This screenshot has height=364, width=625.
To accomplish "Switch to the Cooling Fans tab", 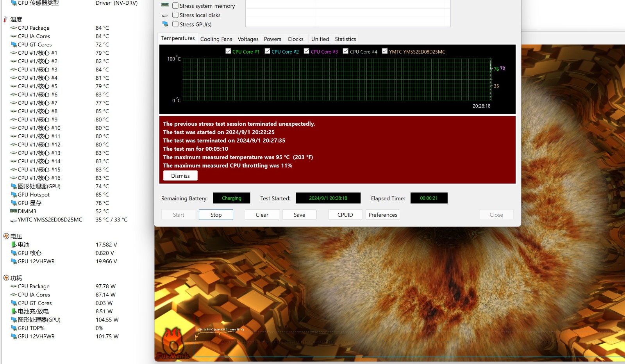I will pyautogui.click(x=216, y=39).
